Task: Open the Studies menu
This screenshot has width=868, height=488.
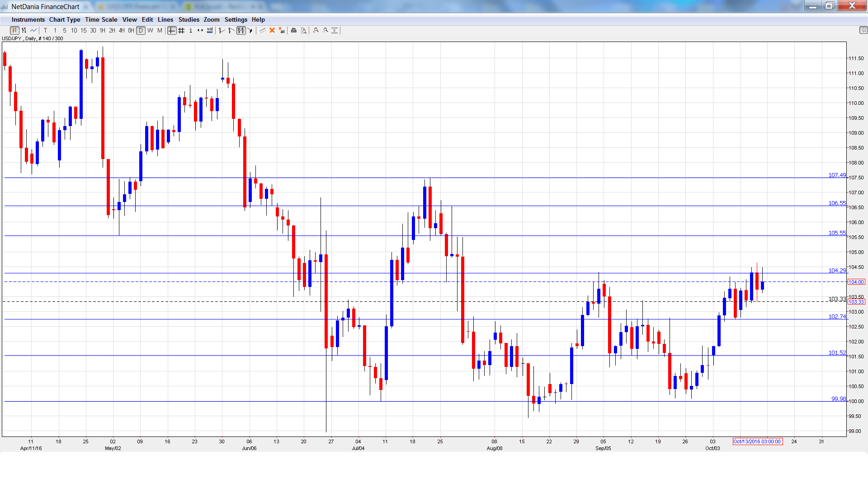Action: coord(189,19)
